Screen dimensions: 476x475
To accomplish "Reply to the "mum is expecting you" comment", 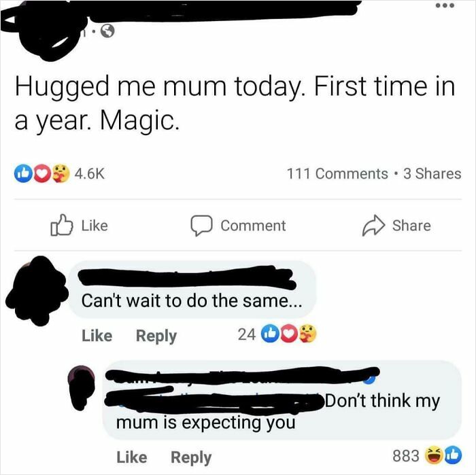I will point(191,457).
